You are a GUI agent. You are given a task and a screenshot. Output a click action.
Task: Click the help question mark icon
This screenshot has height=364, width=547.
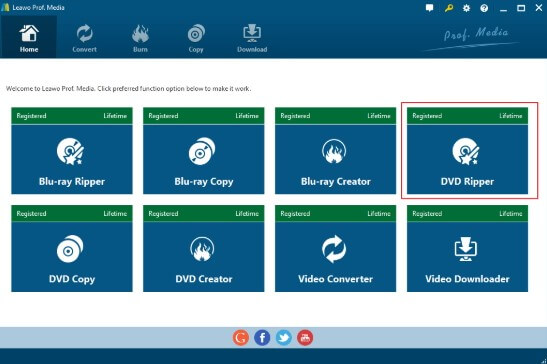[x=484, y=8]
